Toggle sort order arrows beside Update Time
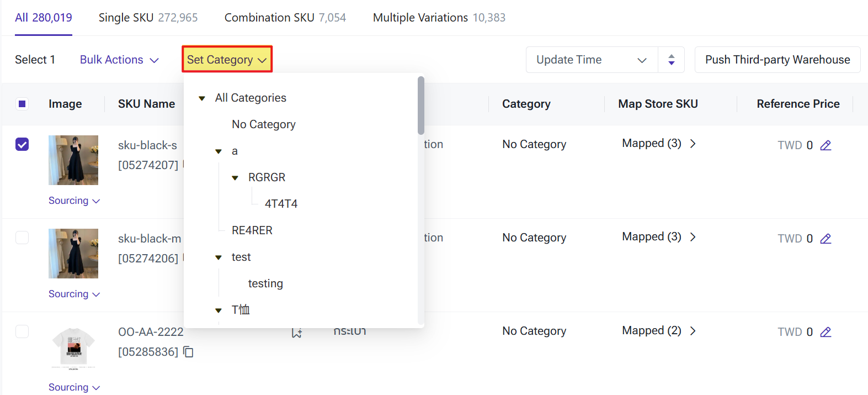Viewport: 868px width, 395px height. coord(671,60)
